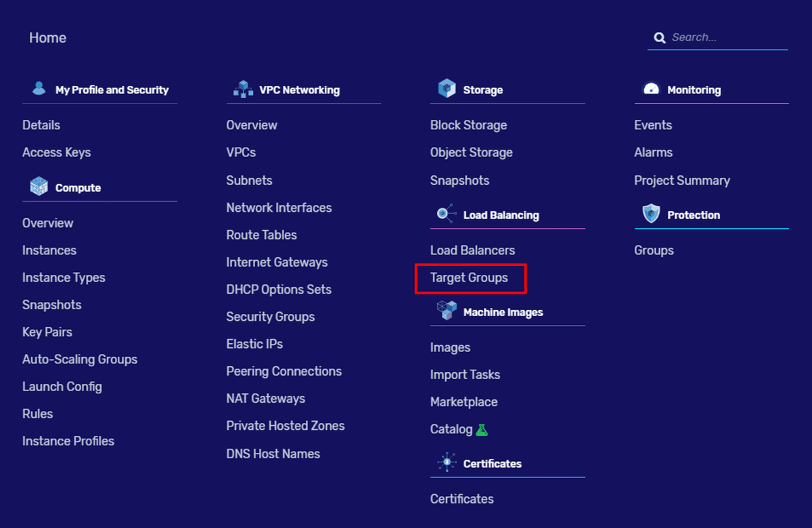Open Instance Types
This screenshot has width=812, height=528.
tap(64, 278)
